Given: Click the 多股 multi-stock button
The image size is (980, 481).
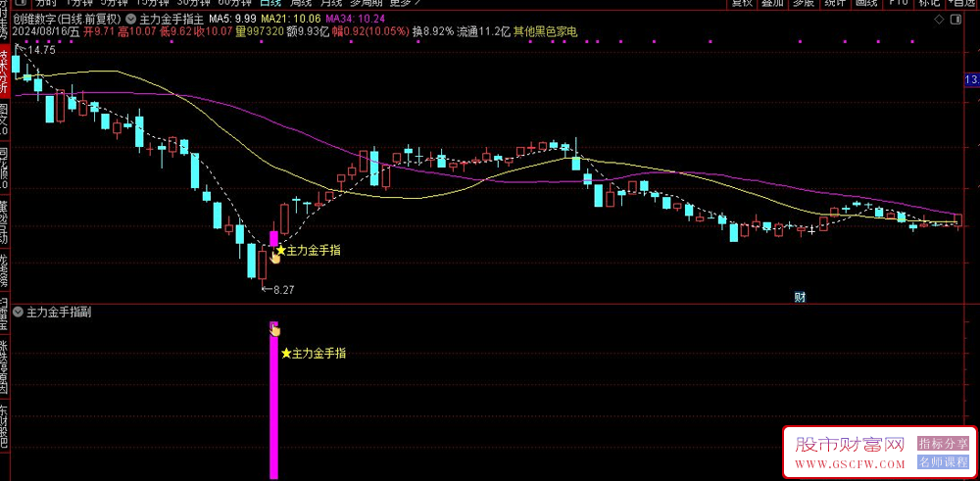Looking at the screenshot, I should coord(804,3).
